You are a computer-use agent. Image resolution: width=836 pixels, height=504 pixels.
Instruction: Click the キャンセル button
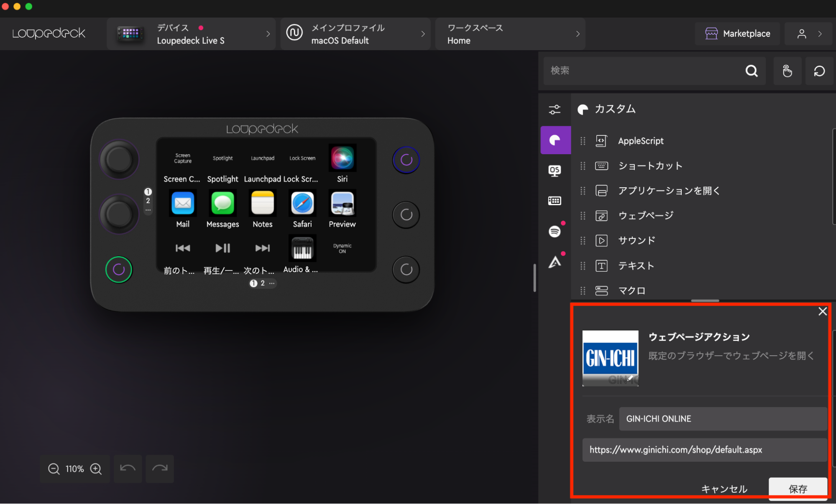coord(724,489)
